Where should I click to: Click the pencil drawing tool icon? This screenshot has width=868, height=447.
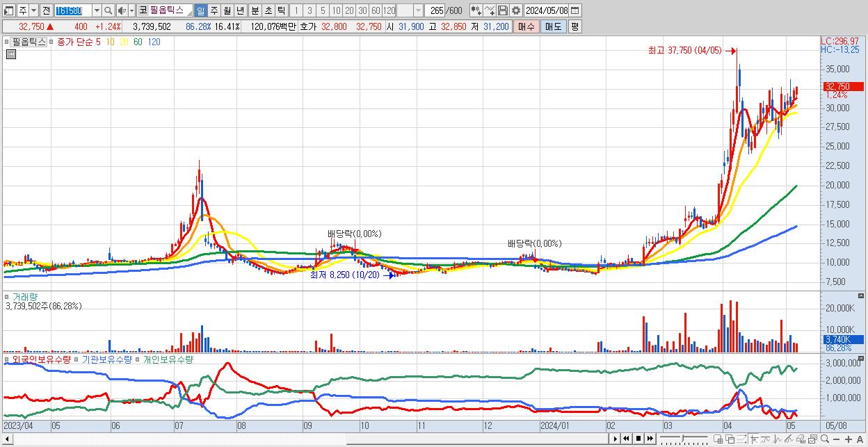[789, 439]
